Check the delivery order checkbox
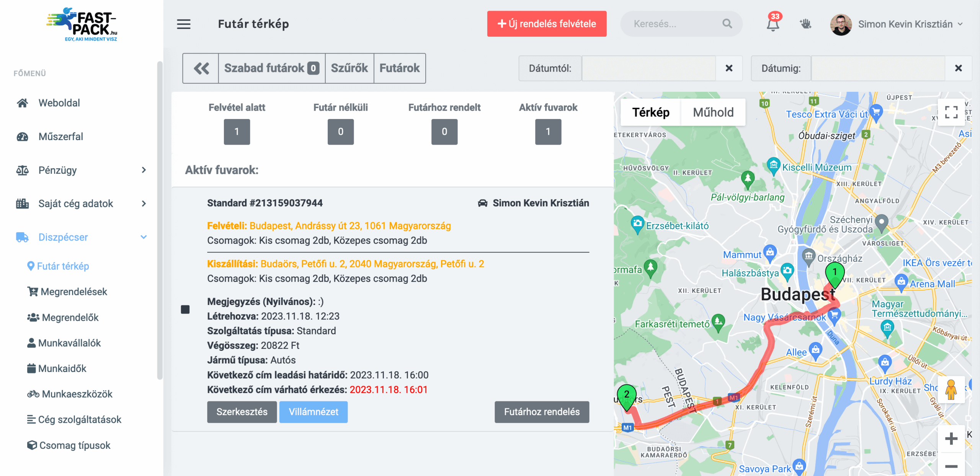Viewport: 980px width, 476px height. (x=185, y=309)
